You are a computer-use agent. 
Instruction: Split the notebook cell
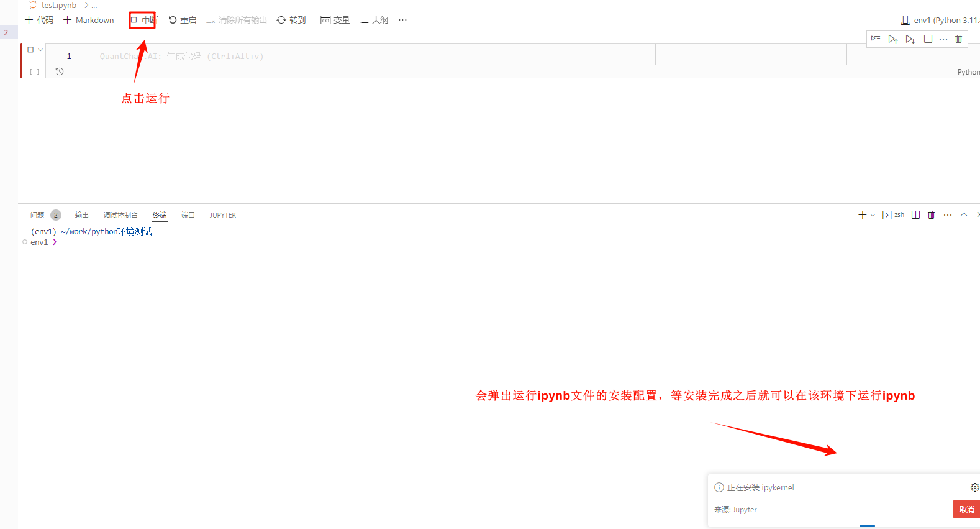tap(928, 39)
